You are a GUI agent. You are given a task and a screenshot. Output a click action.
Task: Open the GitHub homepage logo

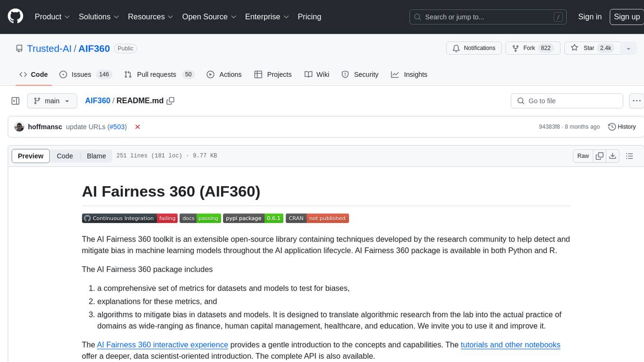coord(15,17)
